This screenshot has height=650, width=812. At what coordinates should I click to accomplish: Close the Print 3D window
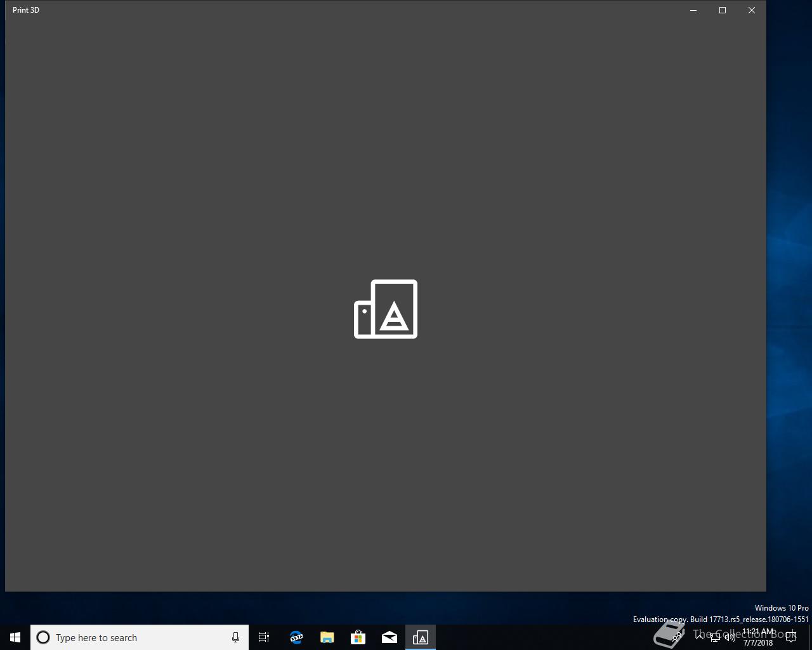click(752, 10)
